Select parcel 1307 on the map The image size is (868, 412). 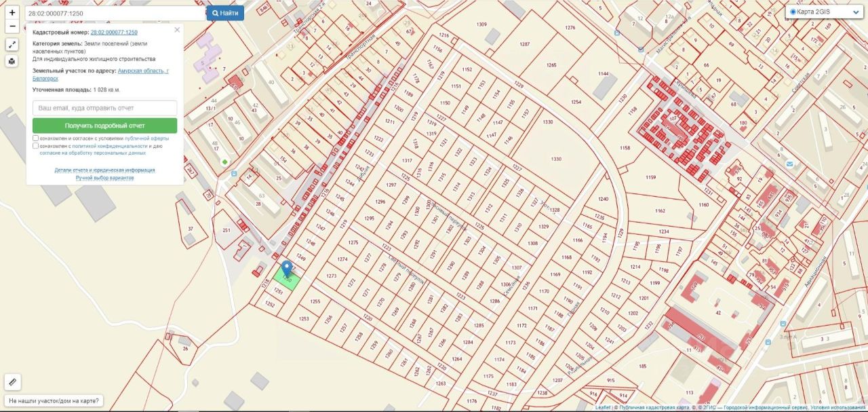coord(516,267)
